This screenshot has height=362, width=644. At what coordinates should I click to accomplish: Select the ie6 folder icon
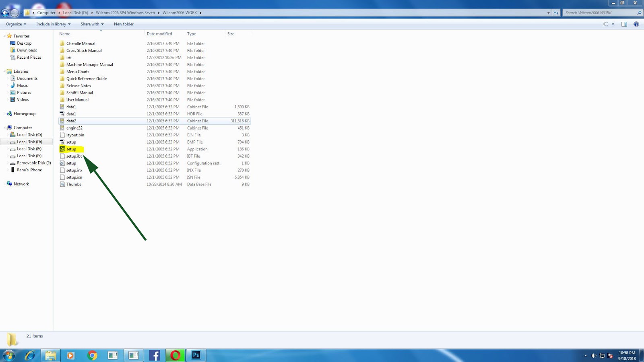click(x=62, y=58)
